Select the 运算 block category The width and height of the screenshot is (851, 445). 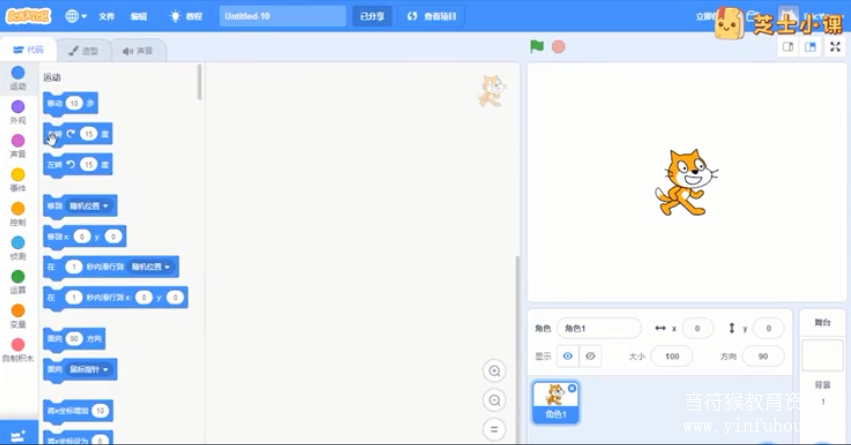click(x=18, y=282)
